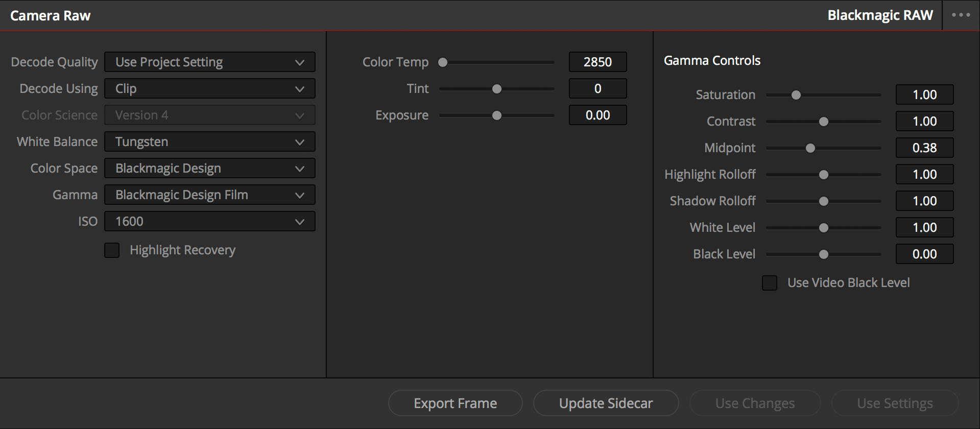
Task: Click the Highlight Rolloff value field
Action: [x=925, y=175]
